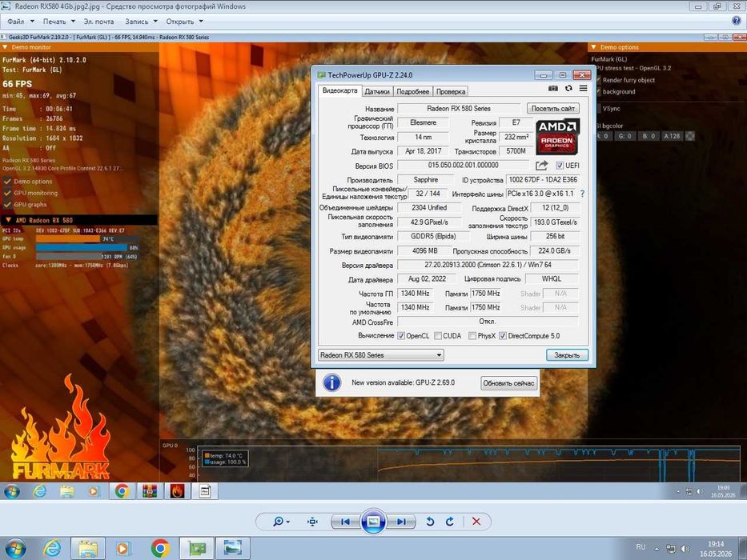Click the GPU-Z refresh icon
The height and width of the screenshot is (560, 747).
pos(568,89)
